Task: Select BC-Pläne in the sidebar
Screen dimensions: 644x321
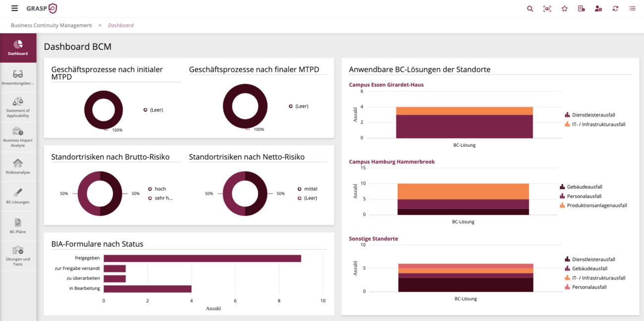Action: [18, 226]
